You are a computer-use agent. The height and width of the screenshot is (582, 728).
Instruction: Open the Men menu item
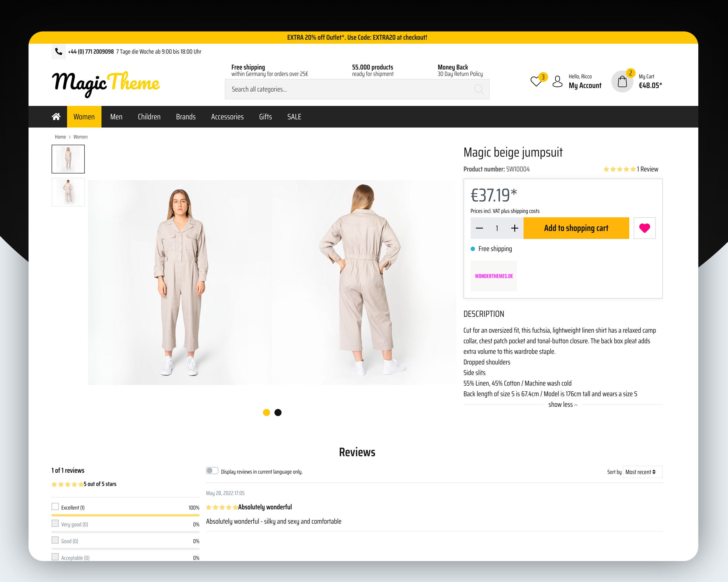116,117
